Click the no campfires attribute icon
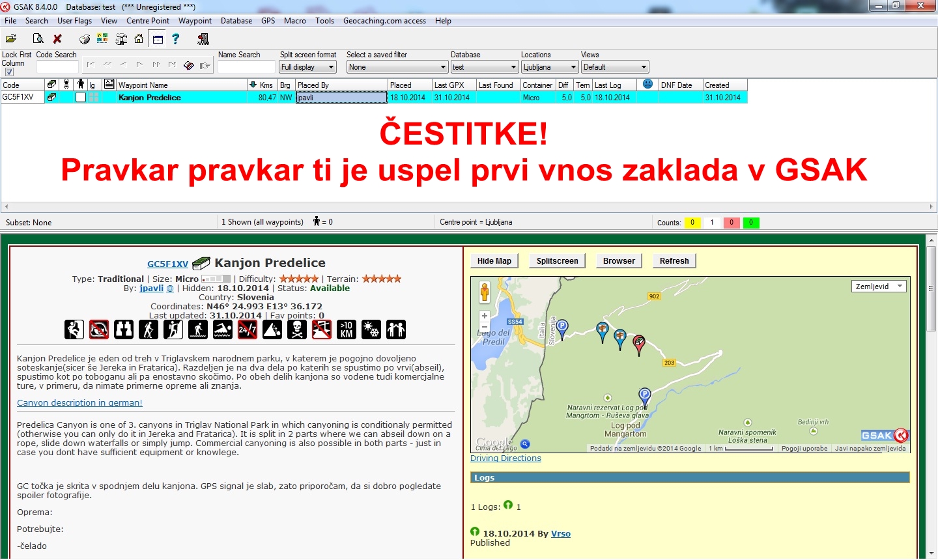Image resolution: width=938 pixels, height=560 pixels. point(99,329)
